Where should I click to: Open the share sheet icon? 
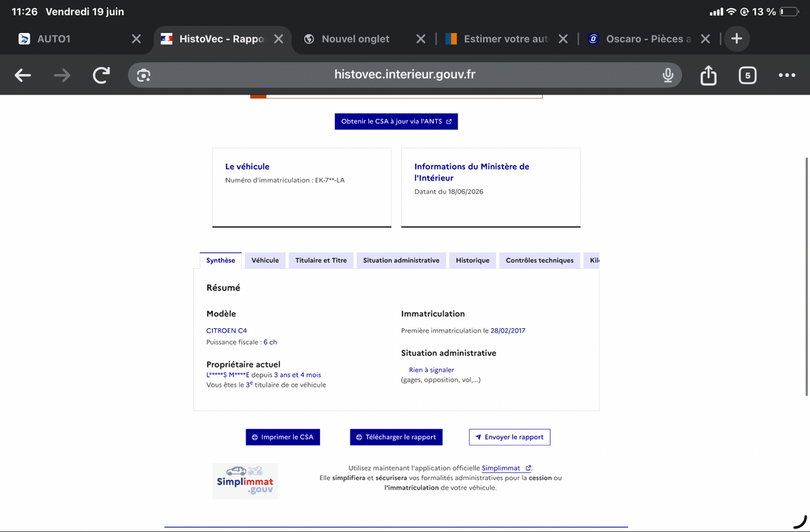[708, 75]
